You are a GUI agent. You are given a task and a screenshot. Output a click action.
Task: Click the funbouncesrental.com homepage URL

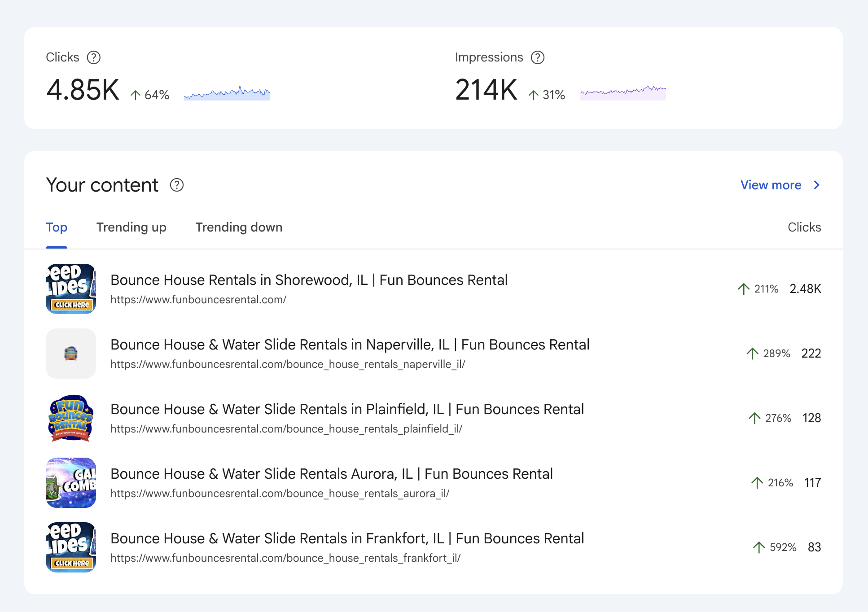tap(198, 300)
